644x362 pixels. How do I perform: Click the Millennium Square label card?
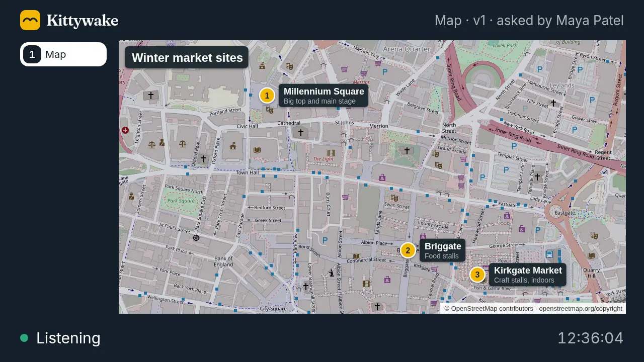coord(324,96)
